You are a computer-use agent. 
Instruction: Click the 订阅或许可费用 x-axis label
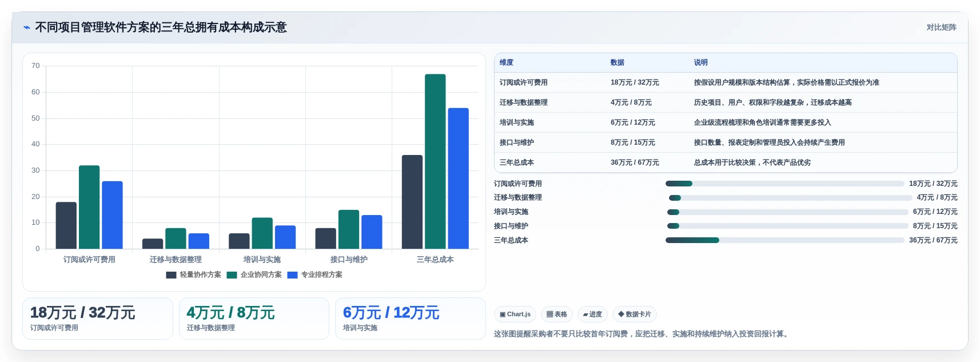tap(89, 260)
